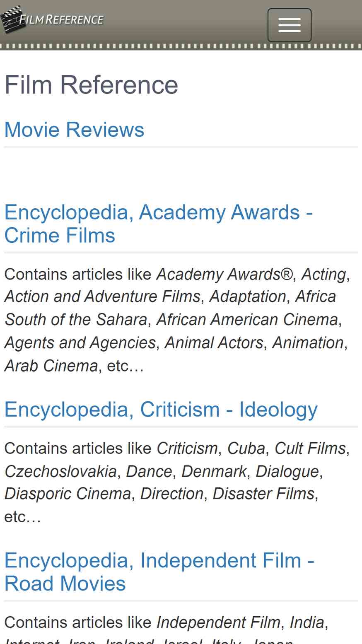Open Encyclopedia, Independent Film - Road Movies
The width and height of the screenshot is (362, 644).
[159, 572]
